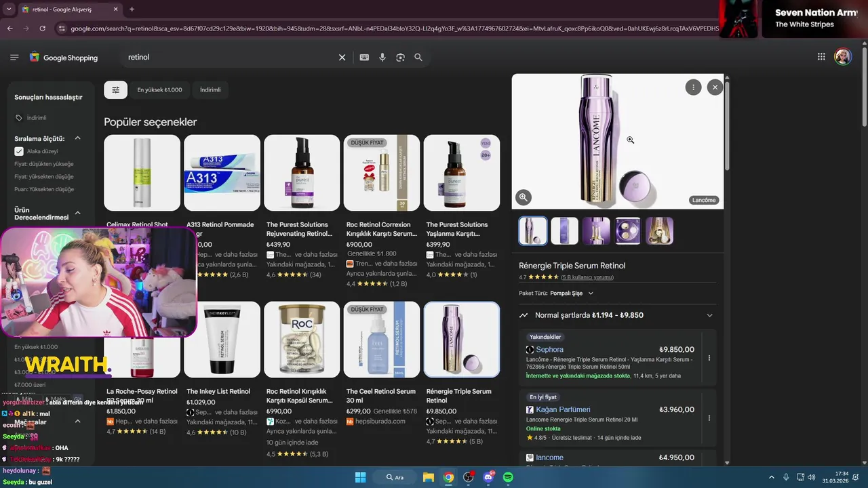Submit search with the magnifier icon
Image resolution: width=868 pixels, height=488 pixels.
[418, 58]
